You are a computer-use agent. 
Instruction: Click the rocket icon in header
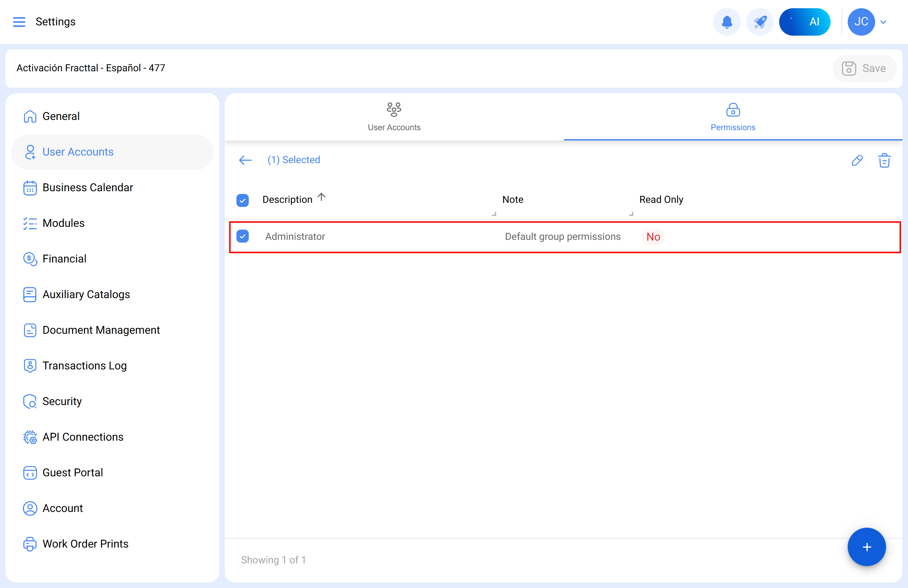coord(759,22)
